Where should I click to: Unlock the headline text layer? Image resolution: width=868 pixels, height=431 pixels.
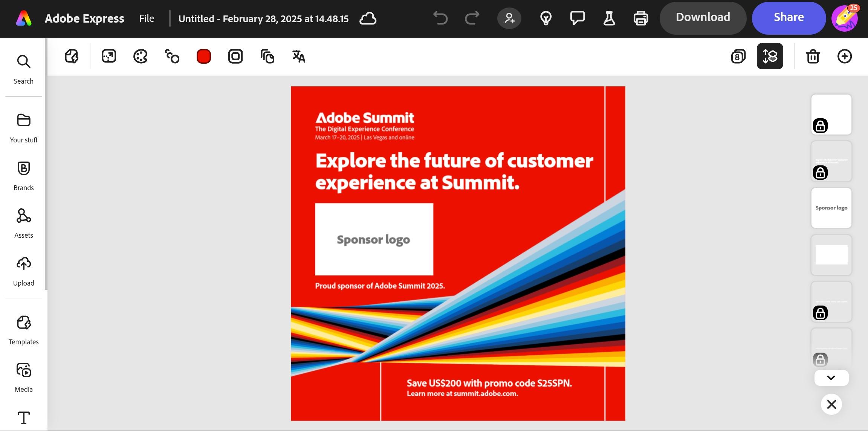tap(820, 173)
